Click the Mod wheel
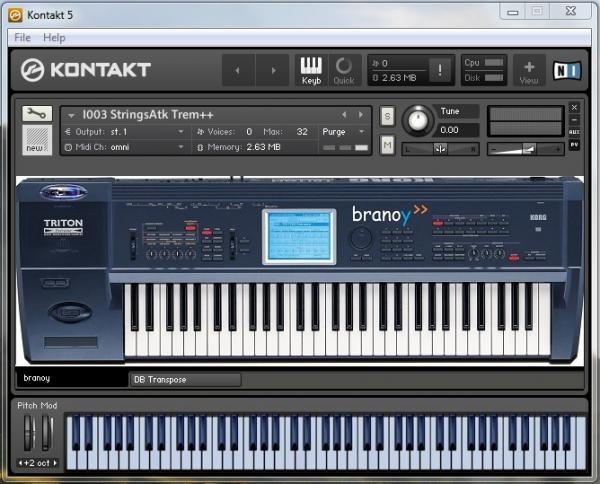 click(47, 432)
